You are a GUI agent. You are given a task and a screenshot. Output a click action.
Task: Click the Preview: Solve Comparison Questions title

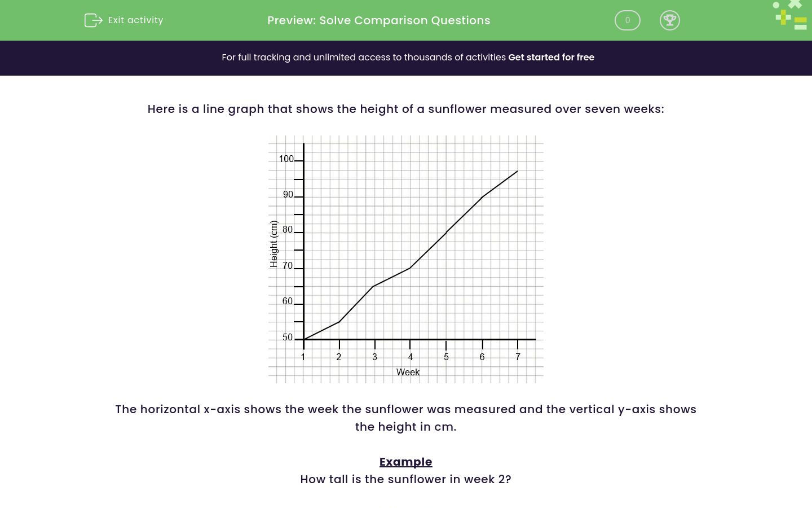point(378,20)
